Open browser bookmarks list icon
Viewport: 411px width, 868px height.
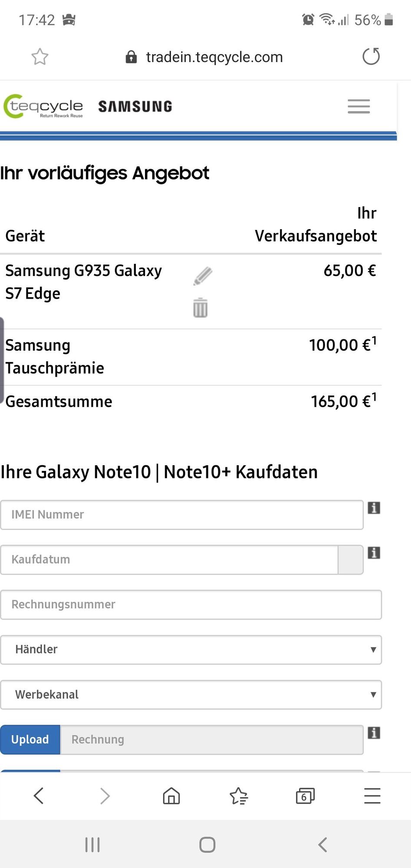[x=238, y=796]
